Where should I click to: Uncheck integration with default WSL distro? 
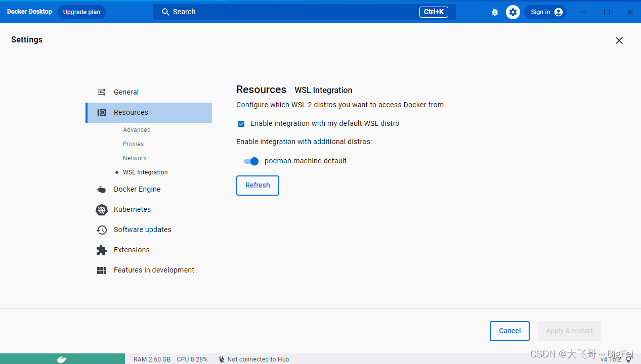pos(241,123)
